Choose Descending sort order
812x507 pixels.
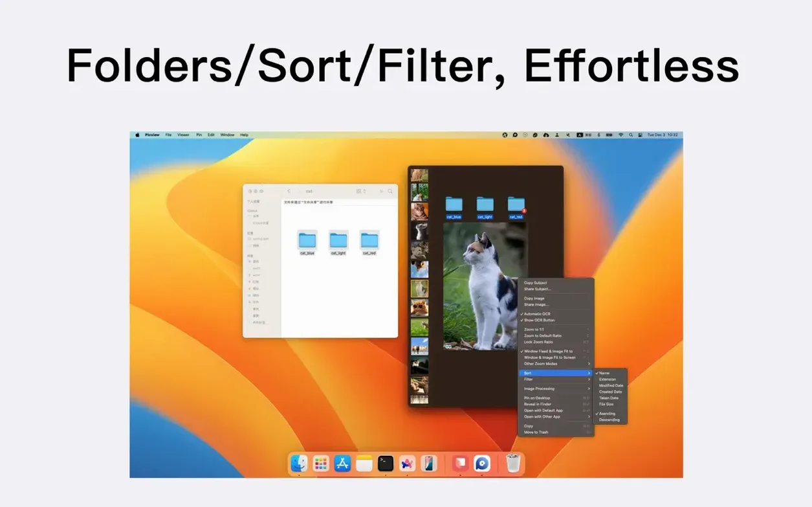pos(611,420)
